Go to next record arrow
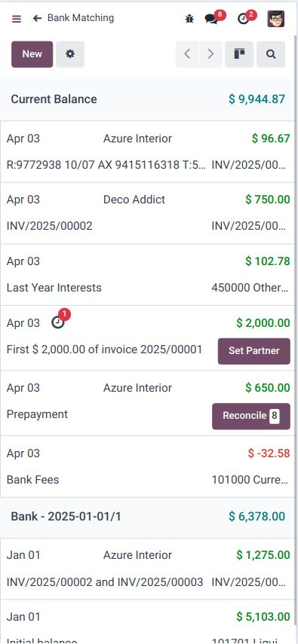Screen dimensions: 298x644 [210, 54]
